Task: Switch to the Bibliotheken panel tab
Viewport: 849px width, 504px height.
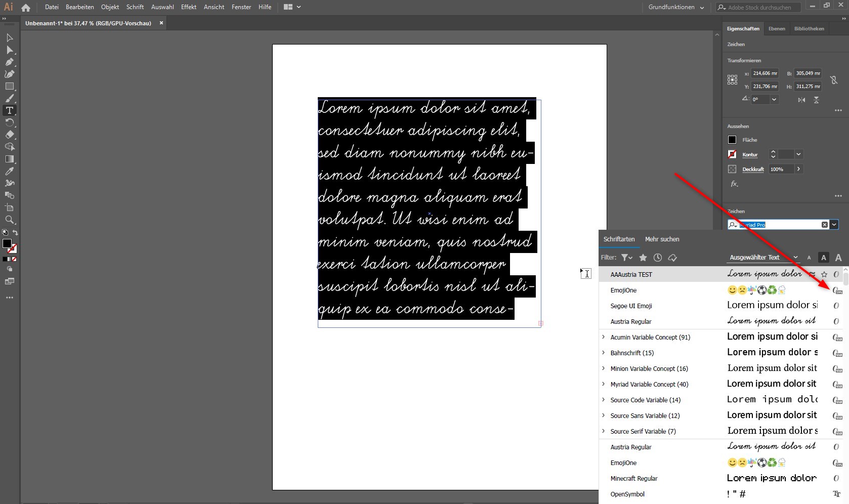Action: click(809, 29)
